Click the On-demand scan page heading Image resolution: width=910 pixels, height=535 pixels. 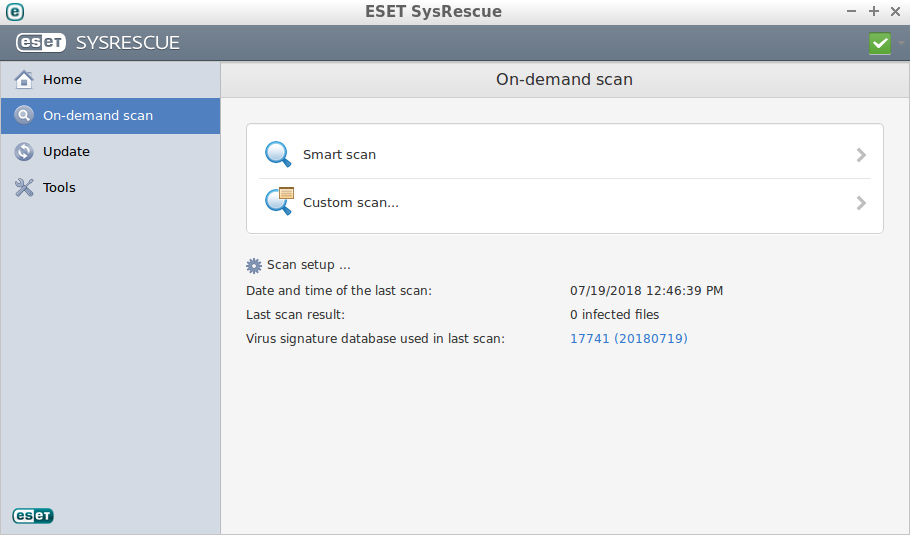pos(564,79)
